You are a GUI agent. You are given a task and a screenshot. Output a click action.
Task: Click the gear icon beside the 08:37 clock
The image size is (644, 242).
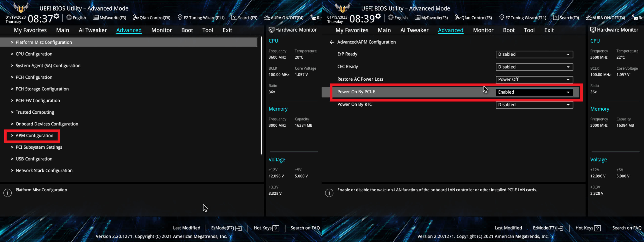(57, 16)
